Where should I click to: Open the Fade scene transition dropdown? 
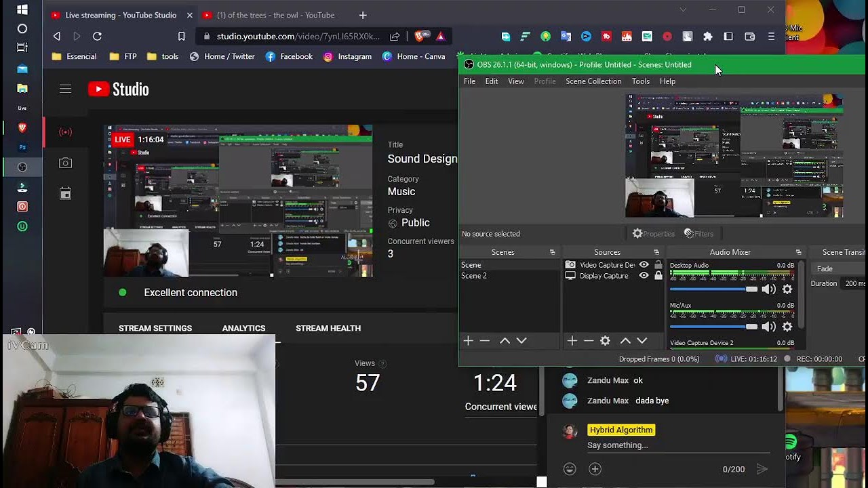[x=840, y=268]
